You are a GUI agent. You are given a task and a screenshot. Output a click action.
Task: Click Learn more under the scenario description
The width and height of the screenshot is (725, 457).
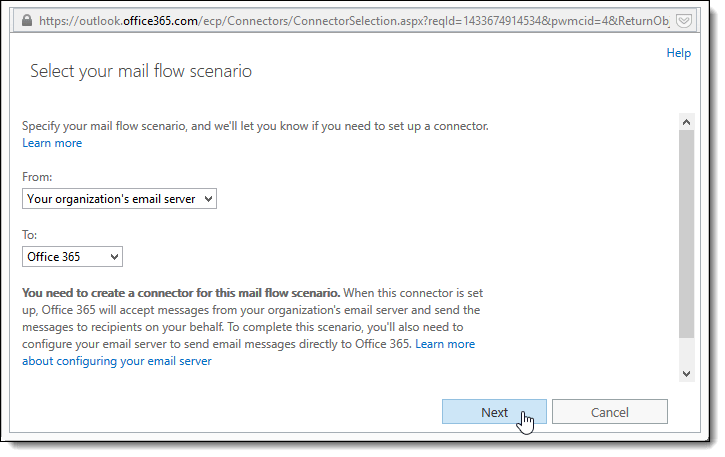[52, 143]
